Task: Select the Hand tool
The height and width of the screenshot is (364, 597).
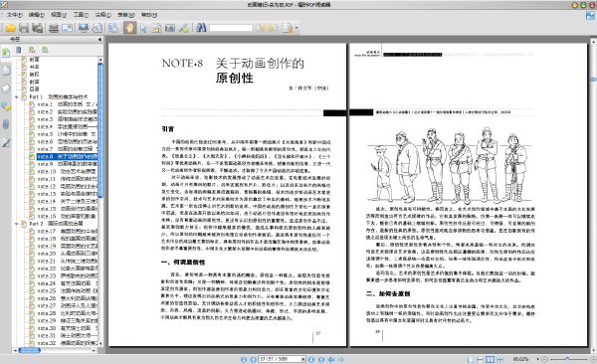Action: click(129, 28)
